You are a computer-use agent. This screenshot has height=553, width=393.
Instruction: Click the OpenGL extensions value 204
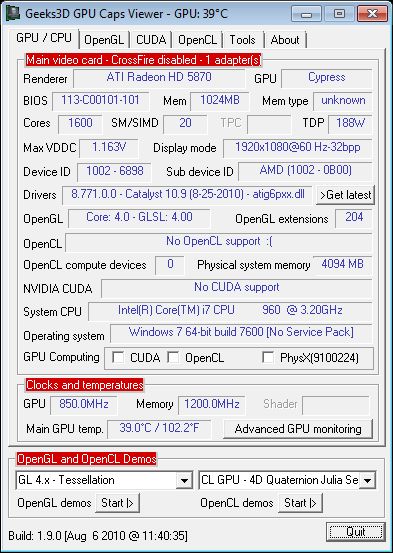click(x=354, y=218)
